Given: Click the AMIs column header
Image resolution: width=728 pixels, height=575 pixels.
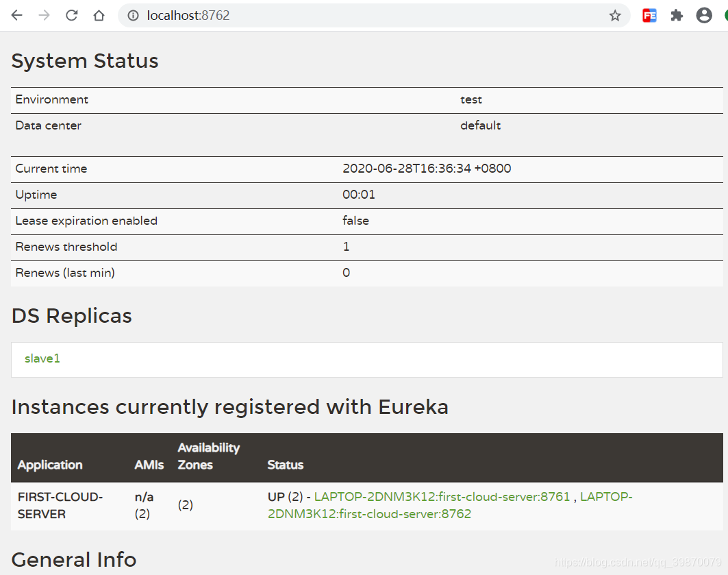Looking at the screenshot, I should click(x=149, y=465).
